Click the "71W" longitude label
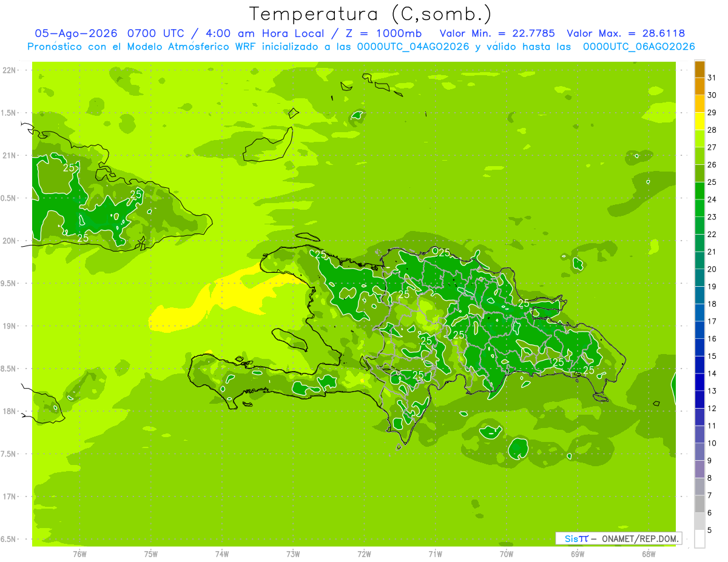The width and height of the screenshot is (728, 562). (x=435, y=554)
